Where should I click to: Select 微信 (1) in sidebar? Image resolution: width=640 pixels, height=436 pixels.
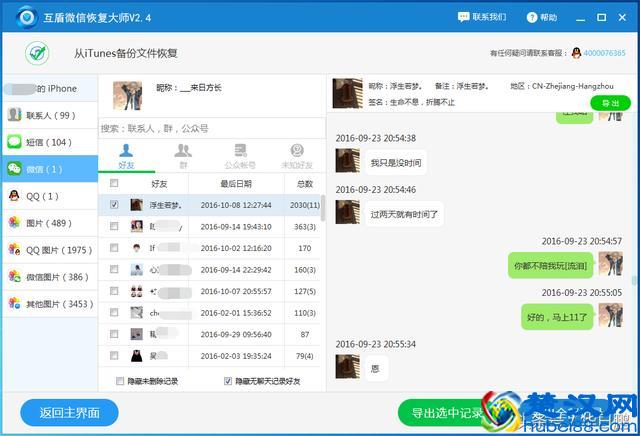click(50, 169)
